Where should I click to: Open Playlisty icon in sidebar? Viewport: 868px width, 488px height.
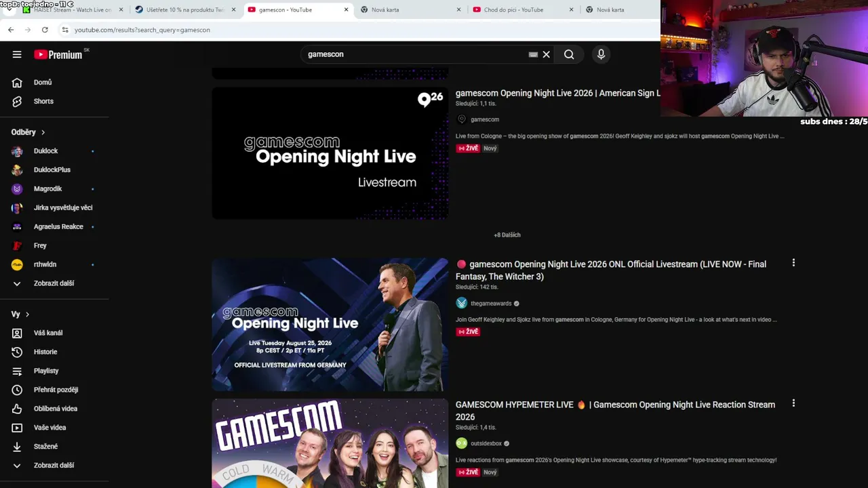pyautogui.click(x=17, y=371)
